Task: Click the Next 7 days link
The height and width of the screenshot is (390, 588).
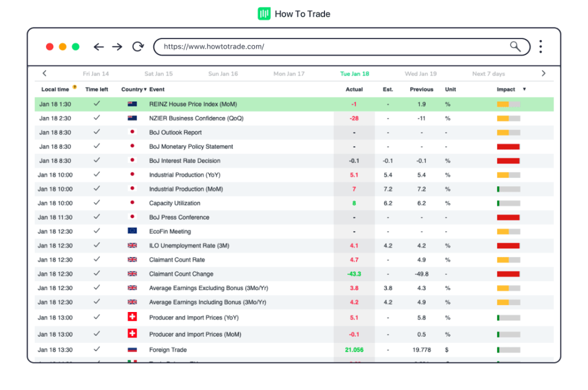Action: click(x=488, y=74)
